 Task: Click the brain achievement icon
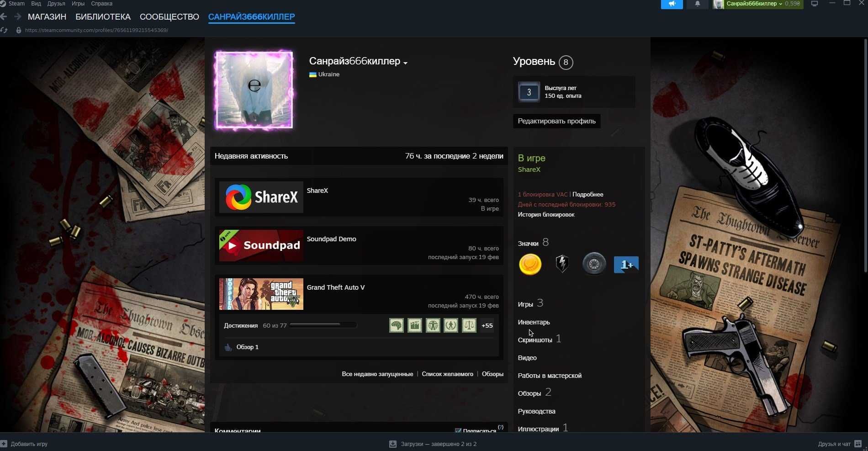pyautogui.click(x=397, y=325)
